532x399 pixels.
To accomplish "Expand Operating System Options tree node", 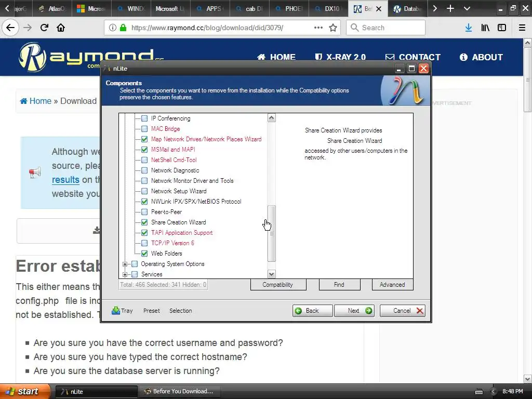I will click(125, 264).
